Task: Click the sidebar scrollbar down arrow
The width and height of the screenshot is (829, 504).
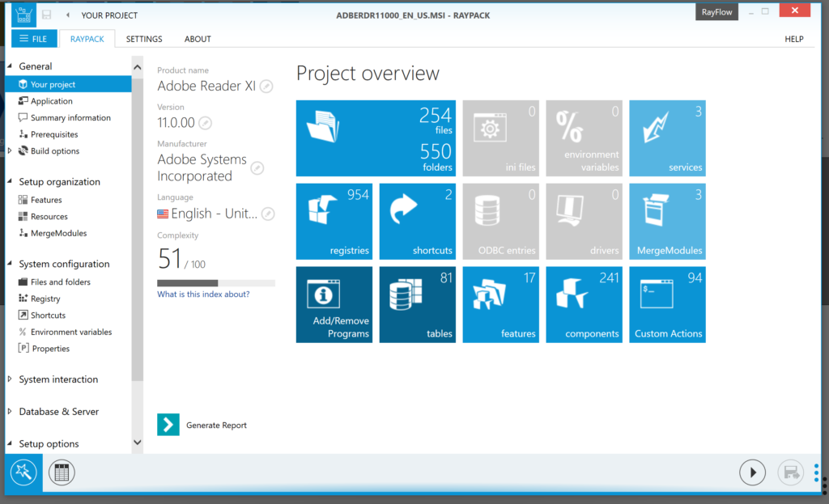Action: coord(138,443)
